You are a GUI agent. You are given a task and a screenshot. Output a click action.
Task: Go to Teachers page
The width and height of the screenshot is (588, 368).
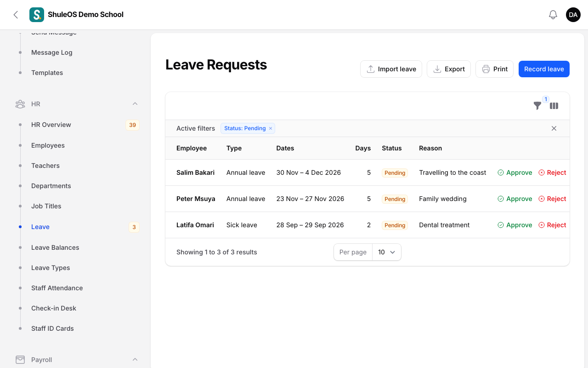tap(45, 166)
